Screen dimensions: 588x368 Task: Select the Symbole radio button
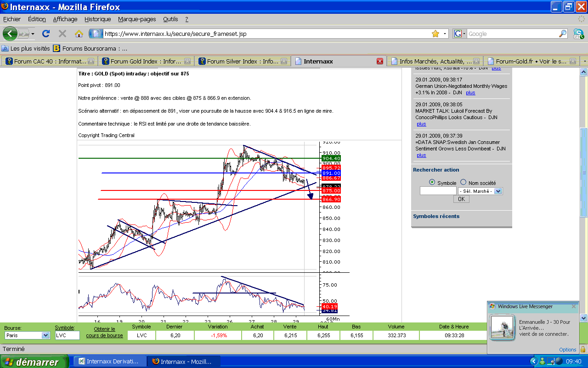(x=432, y=182)
